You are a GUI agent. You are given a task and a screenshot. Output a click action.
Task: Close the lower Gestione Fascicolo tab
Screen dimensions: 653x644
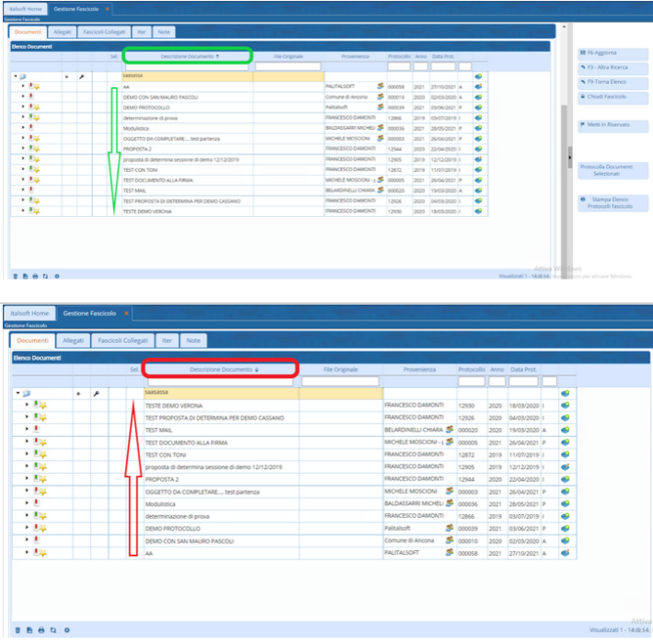(126, 314)
